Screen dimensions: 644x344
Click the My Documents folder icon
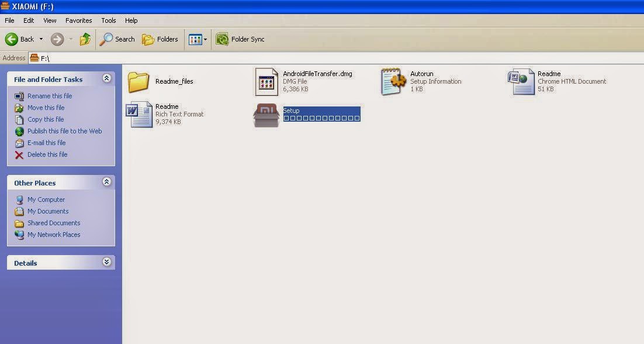coord(19,212)
